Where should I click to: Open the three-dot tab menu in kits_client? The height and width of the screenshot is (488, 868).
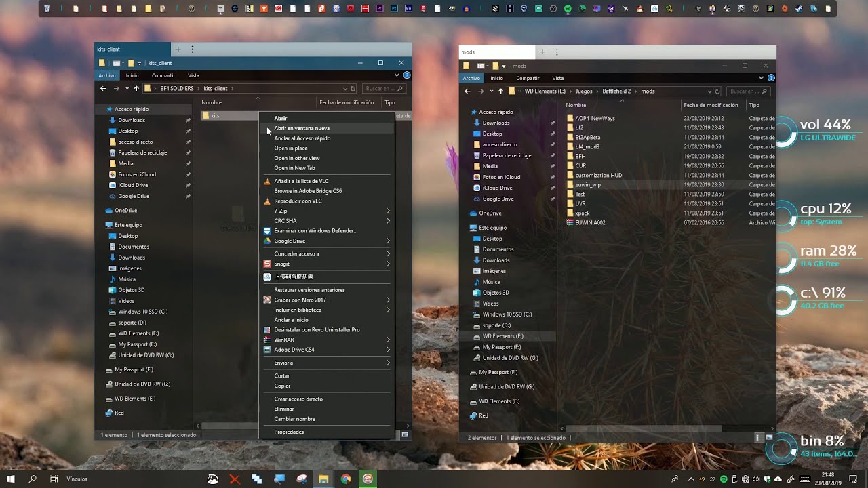pyautogui.click(x=193, y=49)
